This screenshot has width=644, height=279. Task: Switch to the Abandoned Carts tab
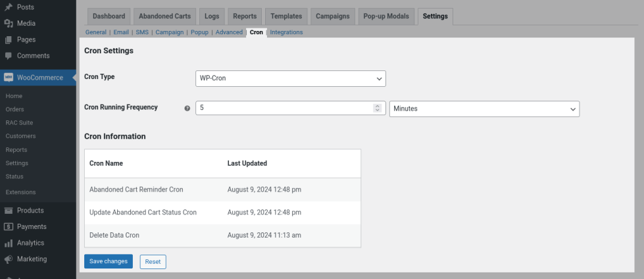pyautogui.click(x=164, y=16)
